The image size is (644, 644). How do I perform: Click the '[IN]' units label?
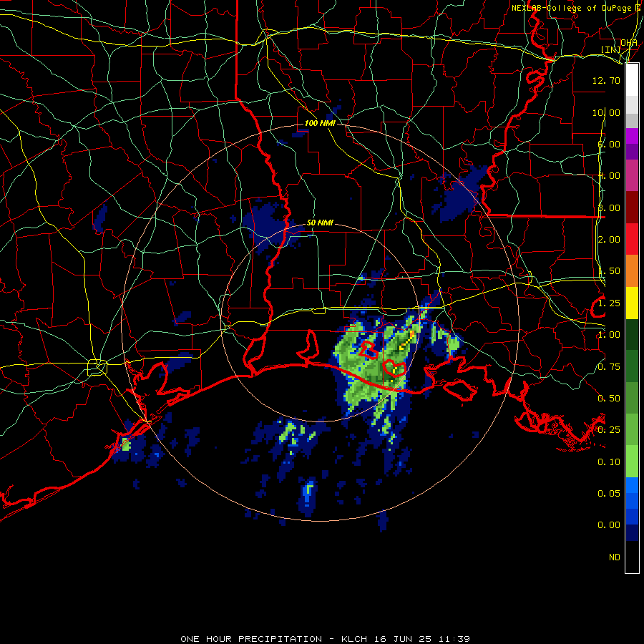tap(611, 50)
